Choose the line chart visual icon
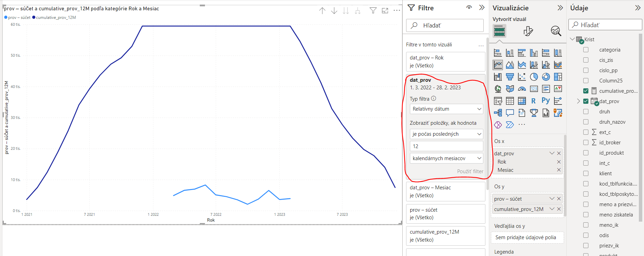 point(498,65)
